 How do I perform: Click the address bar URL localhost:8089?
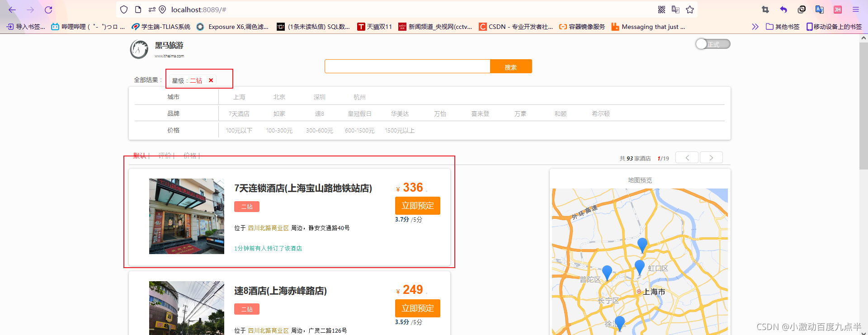pos(199,9)
